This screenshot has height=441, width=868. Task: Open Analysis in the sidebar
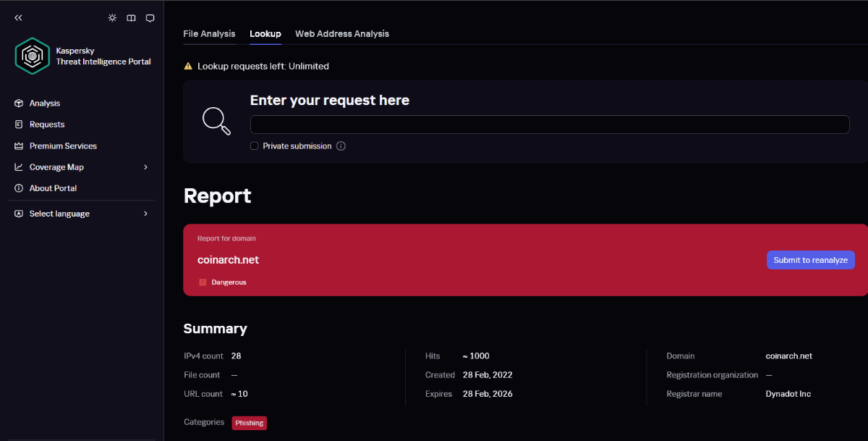(45, 104)
